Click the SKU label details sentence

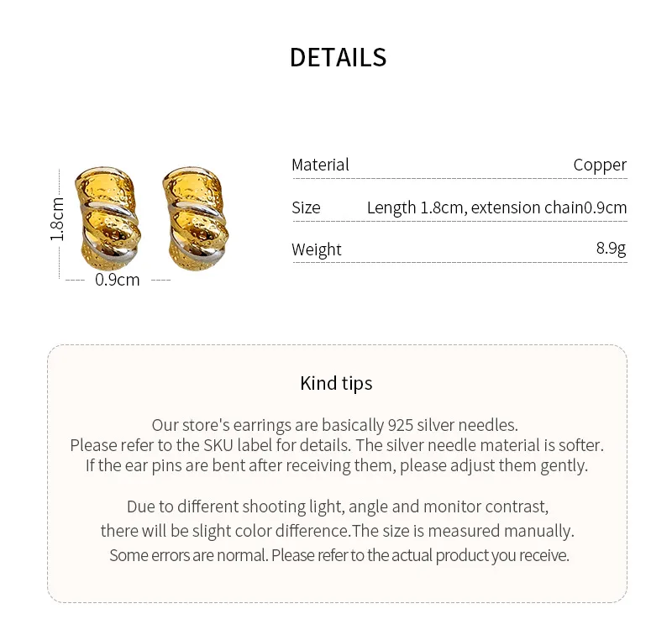click(336, 445)
